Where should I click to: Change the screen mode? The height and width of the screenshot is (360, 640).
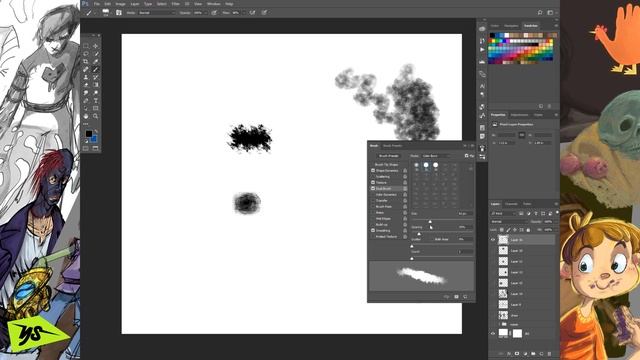tap(96, 148)
